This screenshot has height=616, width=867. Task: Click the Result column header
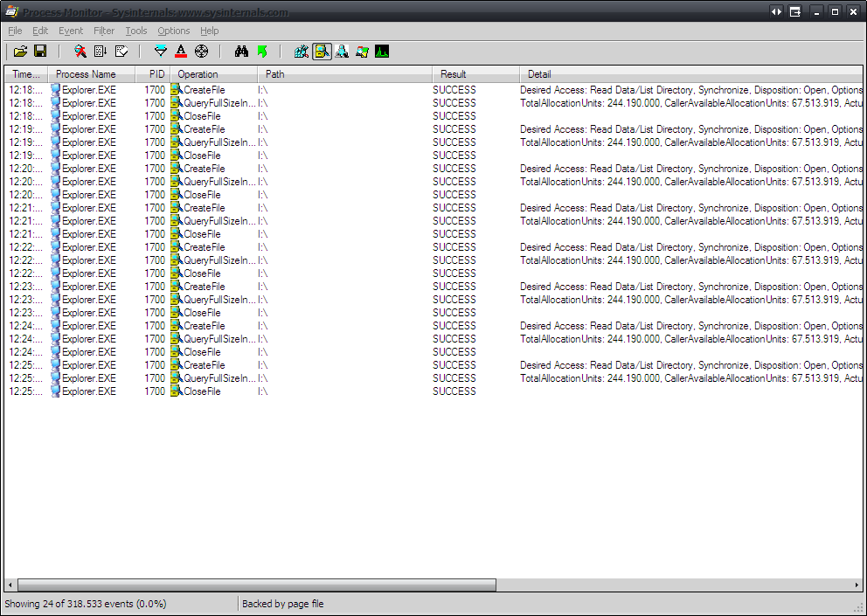(x=476, y=74)
